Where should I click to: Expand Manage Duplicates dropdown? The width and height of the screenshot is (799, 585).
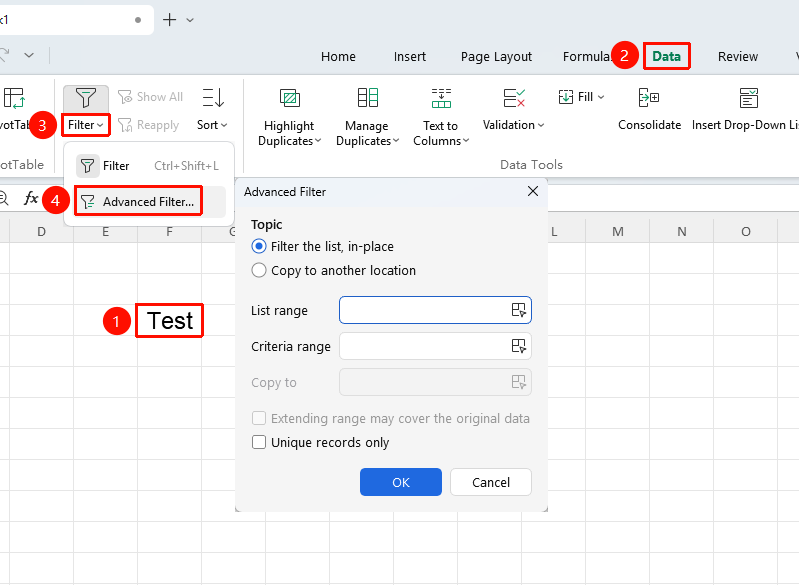coord(396,141)
